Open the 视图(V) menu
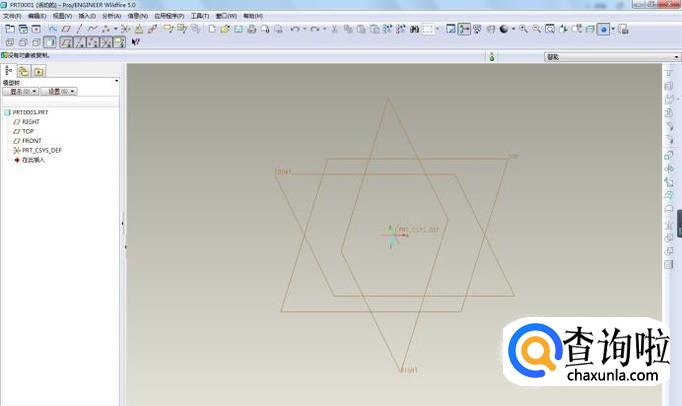Image resolution: width=682 pixels, height=406 pixels. point(62,16)
